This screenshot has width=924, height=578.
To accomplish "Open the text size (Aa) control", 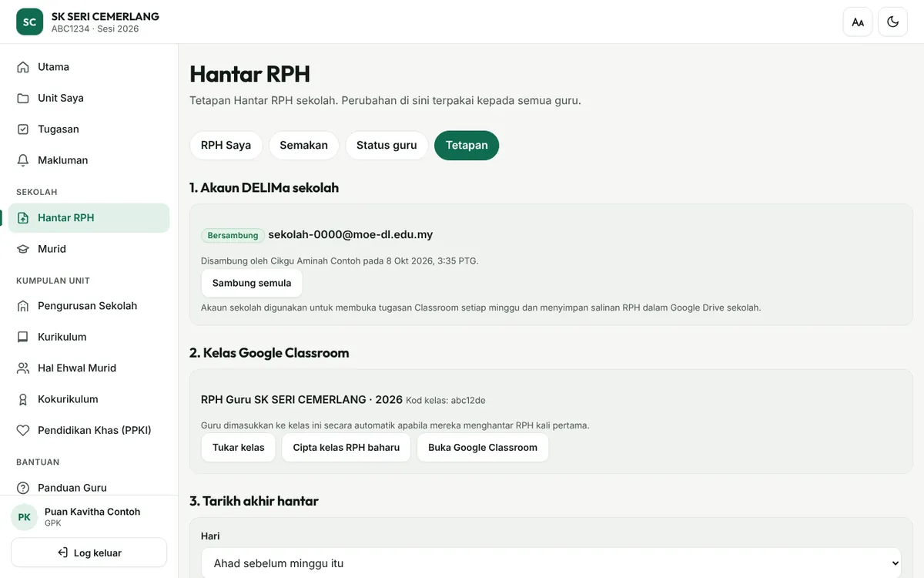I will 858,22.
